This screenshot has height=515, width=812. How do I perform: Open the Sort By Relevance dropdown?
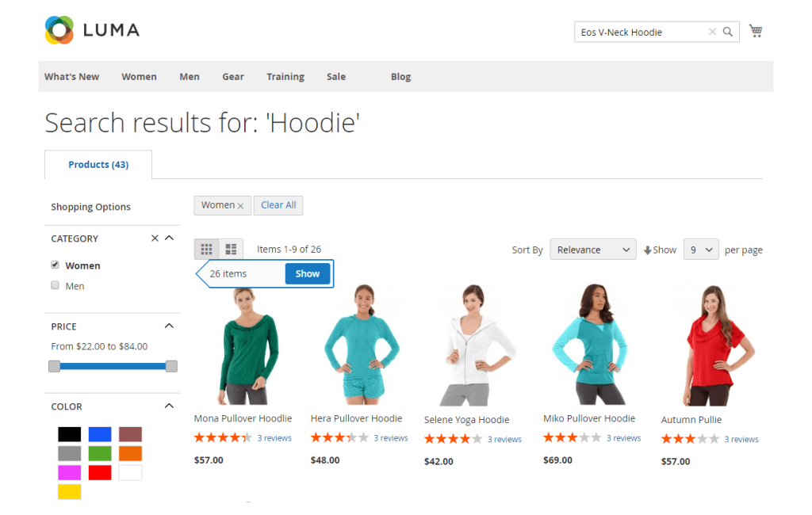(x=593, y=250)
